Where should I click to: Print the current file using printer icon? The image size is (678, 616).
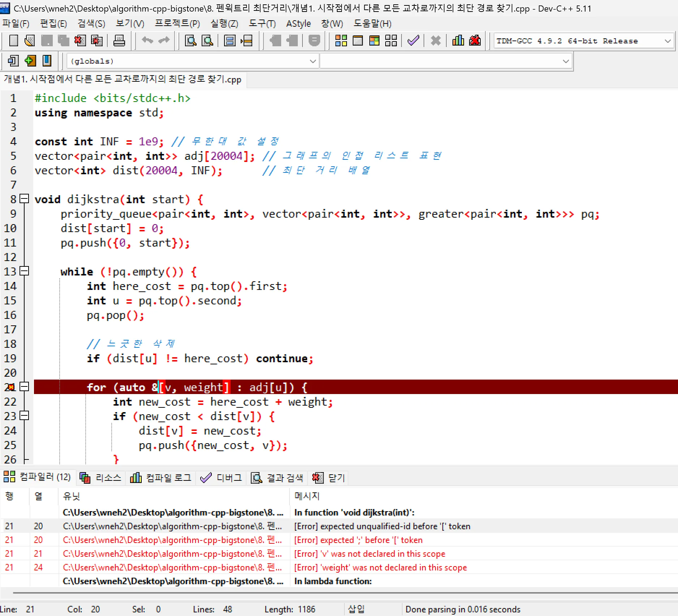coord(119,40)
